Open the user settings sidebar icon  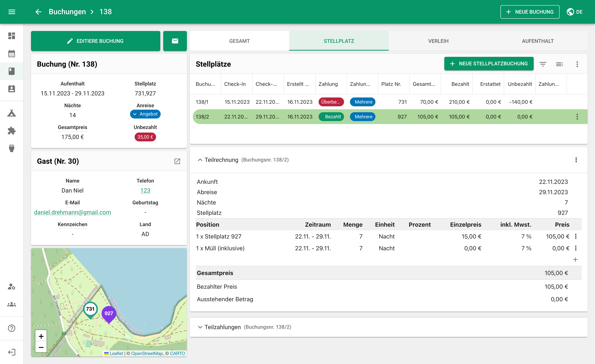pos(12,286)
